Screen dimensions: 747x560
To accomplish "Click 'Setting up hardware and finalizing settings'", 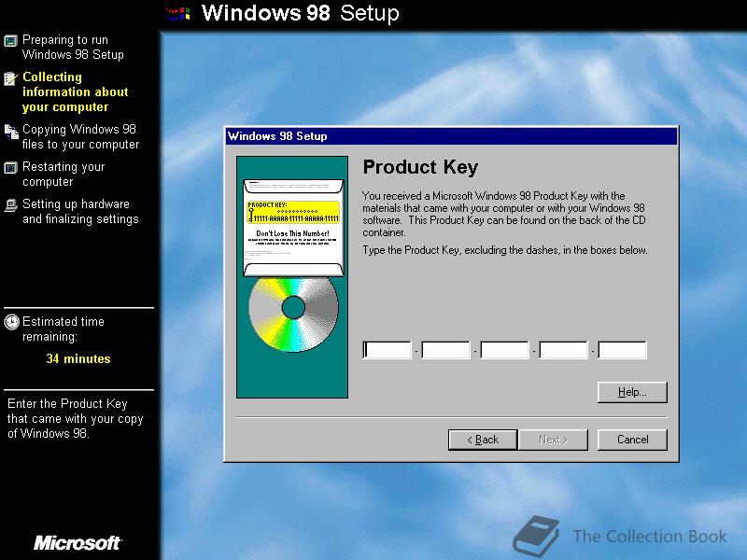I will [80, 212].
